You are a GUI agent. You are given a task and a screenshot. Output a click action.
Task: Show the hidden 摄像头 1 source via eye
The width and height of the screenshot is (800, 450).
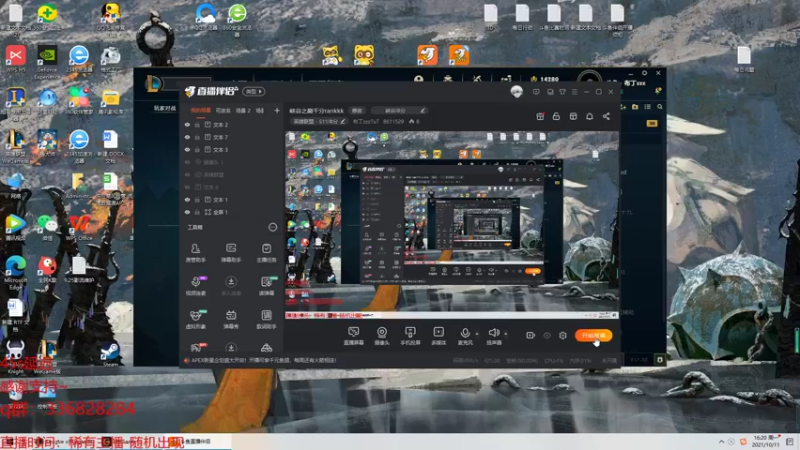187,162
